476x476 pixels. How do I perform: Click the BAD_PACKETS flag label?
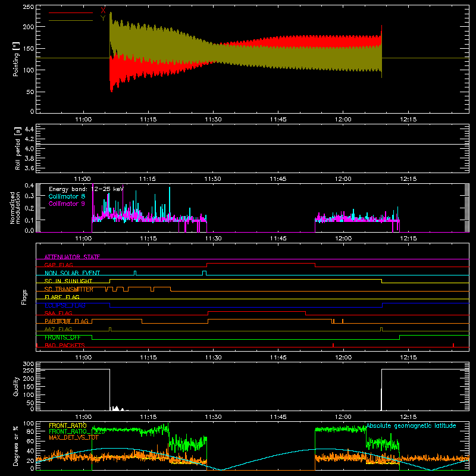[65, 345]
